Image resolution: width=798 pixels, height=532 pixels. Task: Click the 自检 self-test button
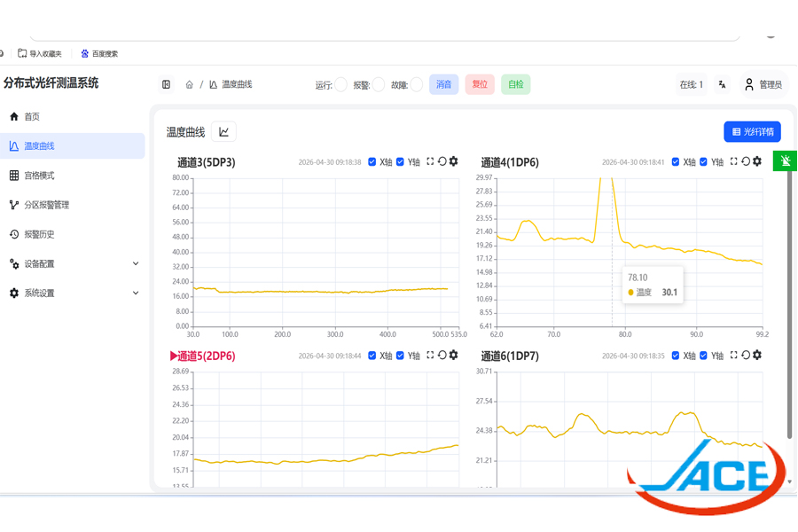516,84
